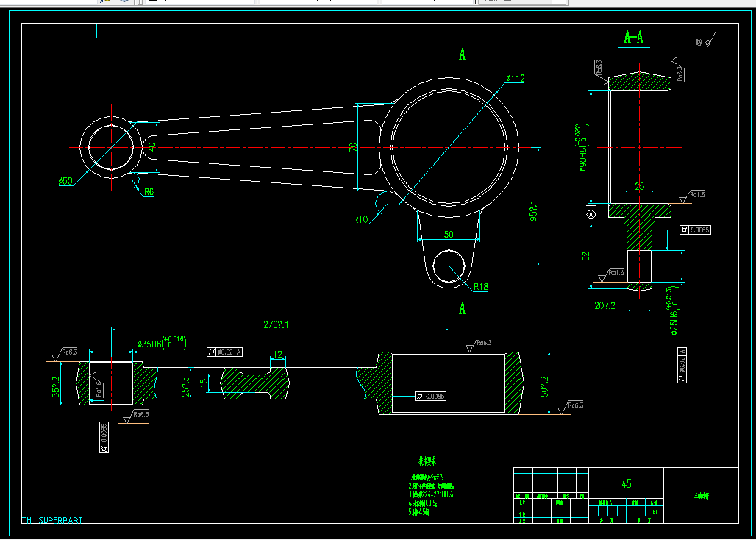
Task: Click the 45 material entry in title block
Action: point(627,483)
